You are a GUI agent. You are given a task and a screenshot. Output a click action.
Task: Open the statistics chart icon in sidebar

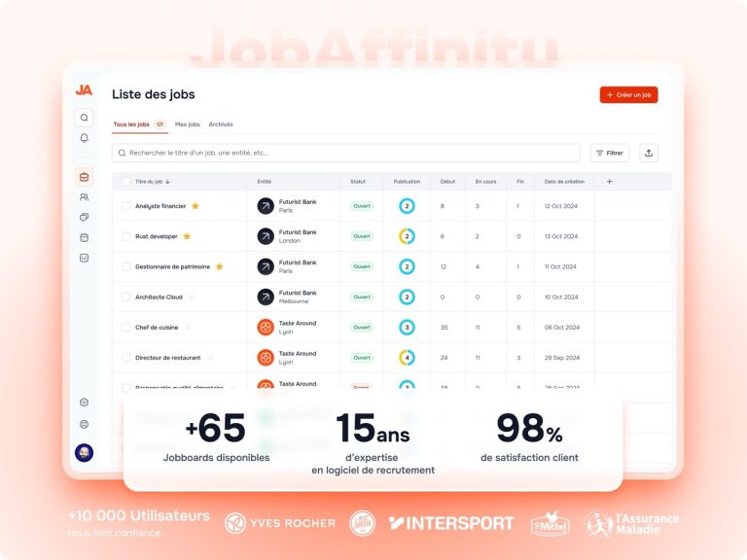(84, 258)
